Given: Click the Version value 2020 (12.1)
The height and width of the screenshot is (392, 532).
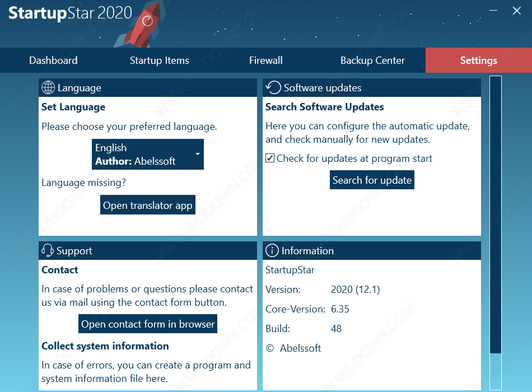Looking at the screenshot, I should [355, 290].
